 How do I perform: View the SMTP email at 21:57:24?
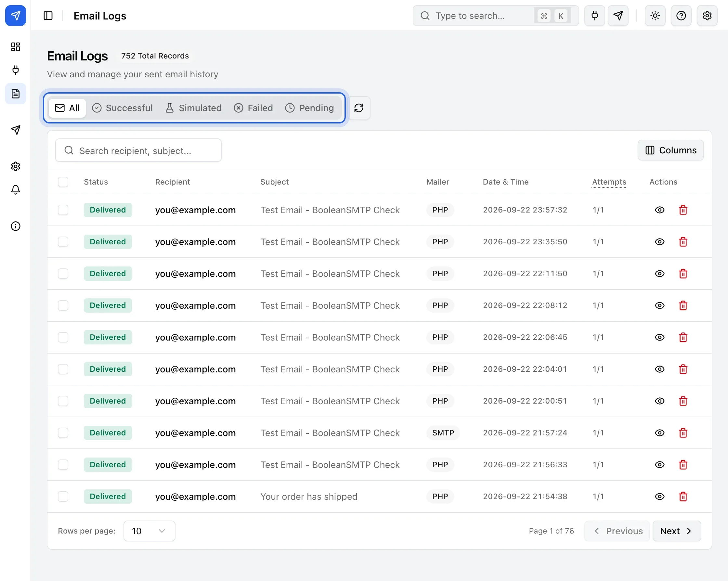(659, 433)
